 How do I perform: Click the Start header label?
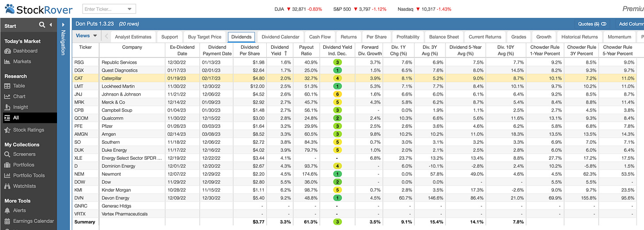(10, 26)
